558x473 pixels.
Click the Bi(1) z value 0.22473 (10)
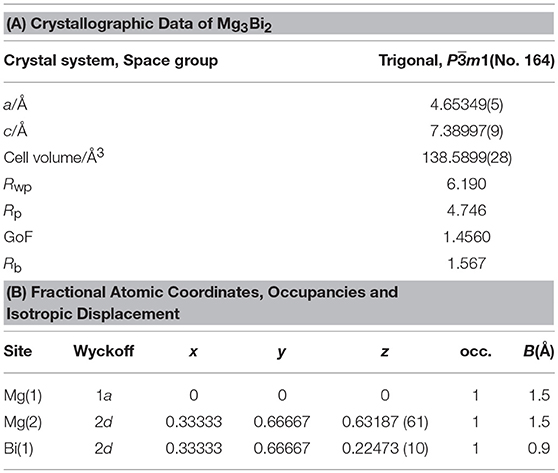385,449
